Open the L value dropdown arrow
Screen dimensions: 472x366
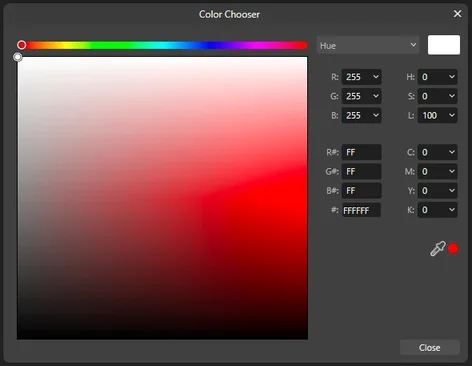(452, 115)
